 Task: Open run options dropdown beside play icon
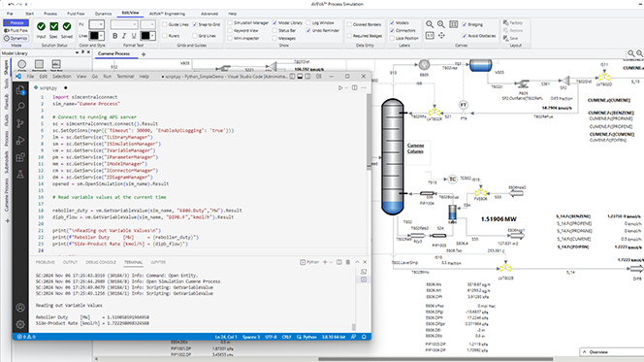346,87
